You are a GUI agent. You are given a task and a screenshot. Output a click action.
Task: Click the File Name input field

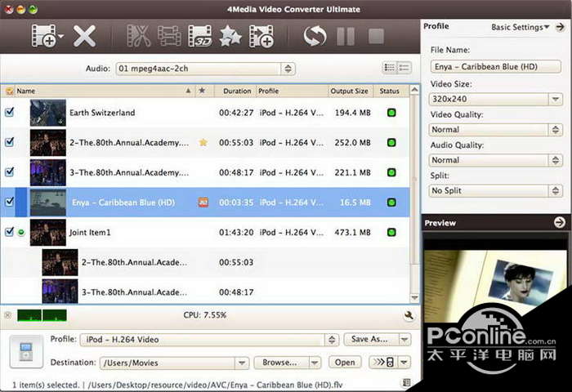496,66
